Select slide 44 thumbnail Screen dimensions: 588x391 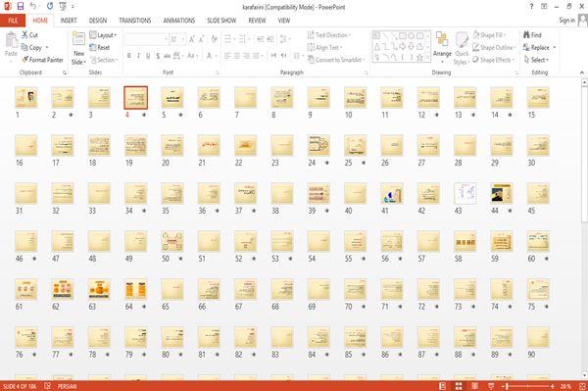pyautogui.click(x=502, y=193)
